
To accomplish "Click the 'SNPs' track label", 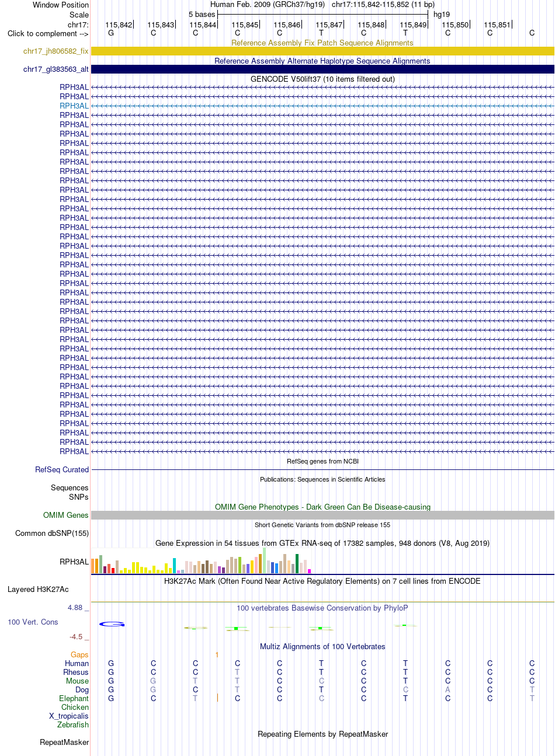I will click(79, 497).
